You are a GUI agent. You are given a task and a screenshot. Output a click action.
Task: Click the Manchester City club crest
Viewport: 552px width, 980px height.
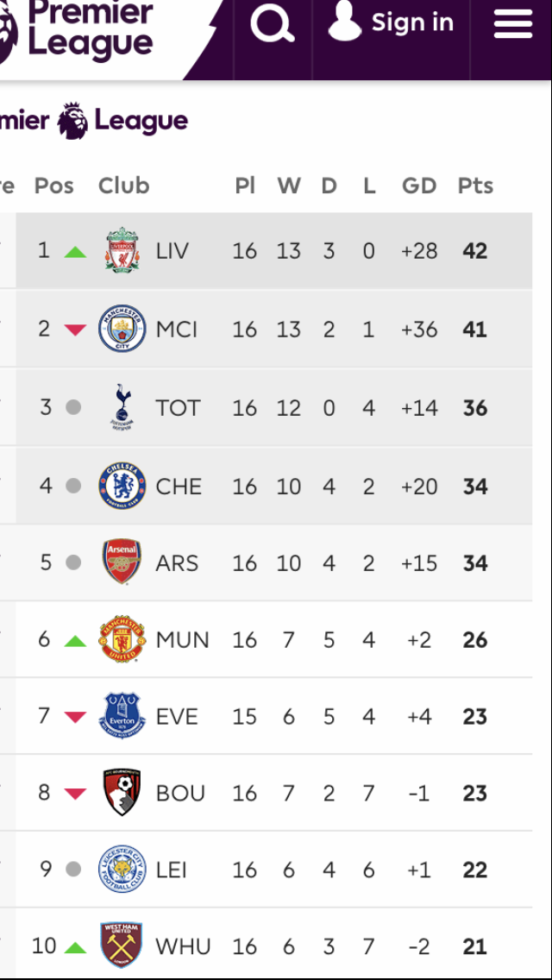(x=122, y=329)
